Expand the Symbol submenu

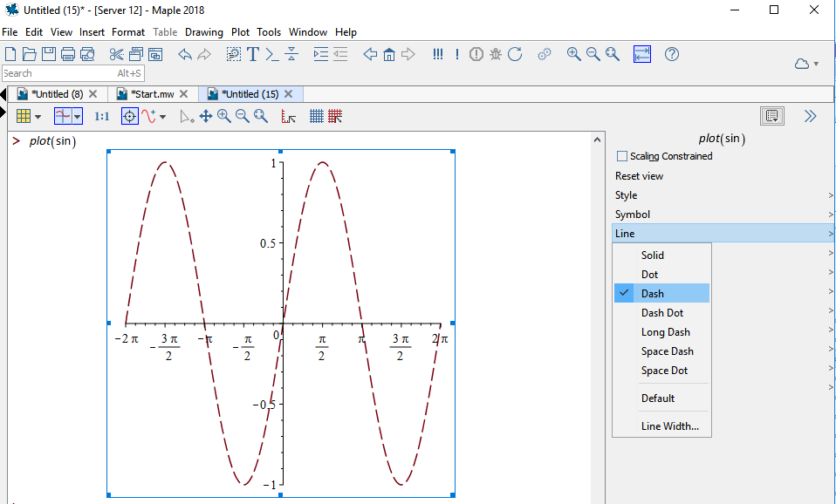[723, 215]
